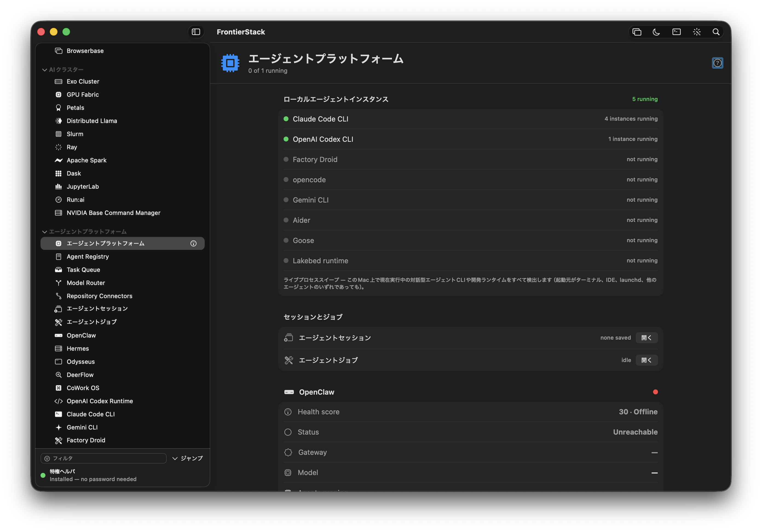Select GPU Fabric sidebar item
This screenshot has height=532, width=762.
(122, 95)
